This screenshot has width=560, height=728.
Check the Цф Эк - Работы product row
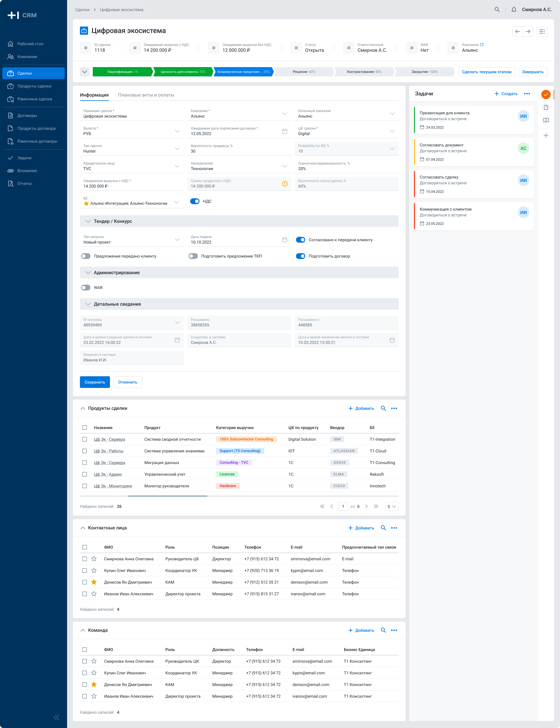click(85, 451)
